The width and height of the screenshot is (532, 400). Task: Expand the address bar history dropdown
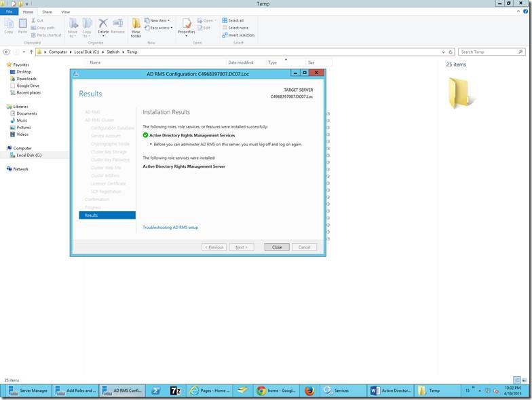tap(444, 52)
